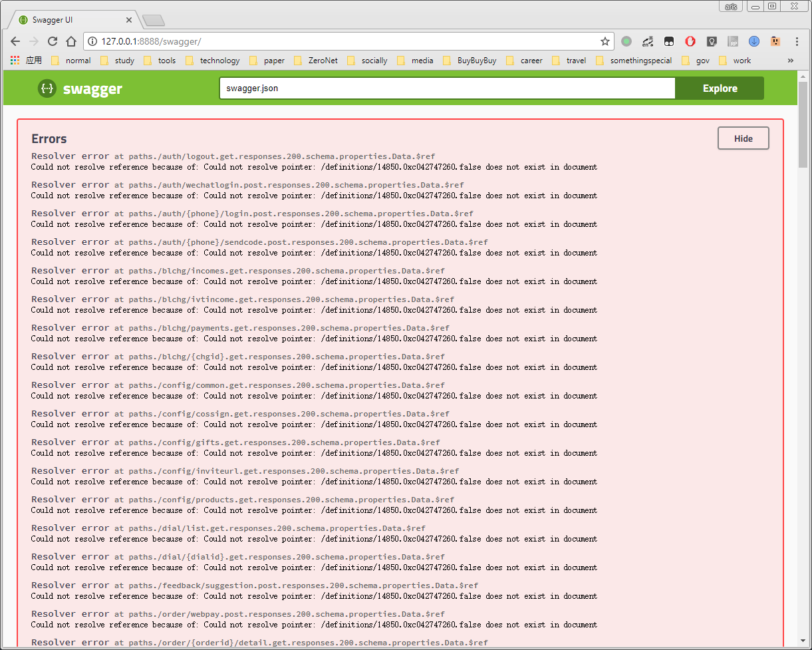Click the /auth/{phone}/sendcode.post error line

[x=259, y=242]
